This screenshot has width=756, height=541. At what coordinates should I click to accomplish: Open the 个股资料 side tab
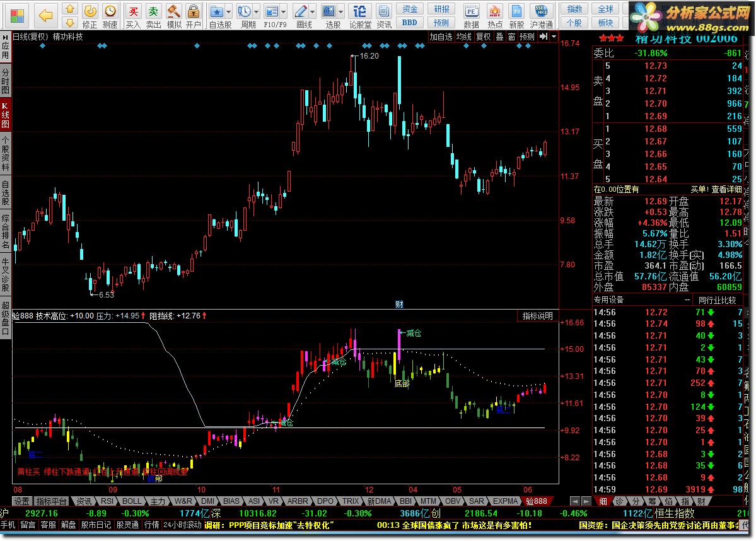tap(5, 154)
